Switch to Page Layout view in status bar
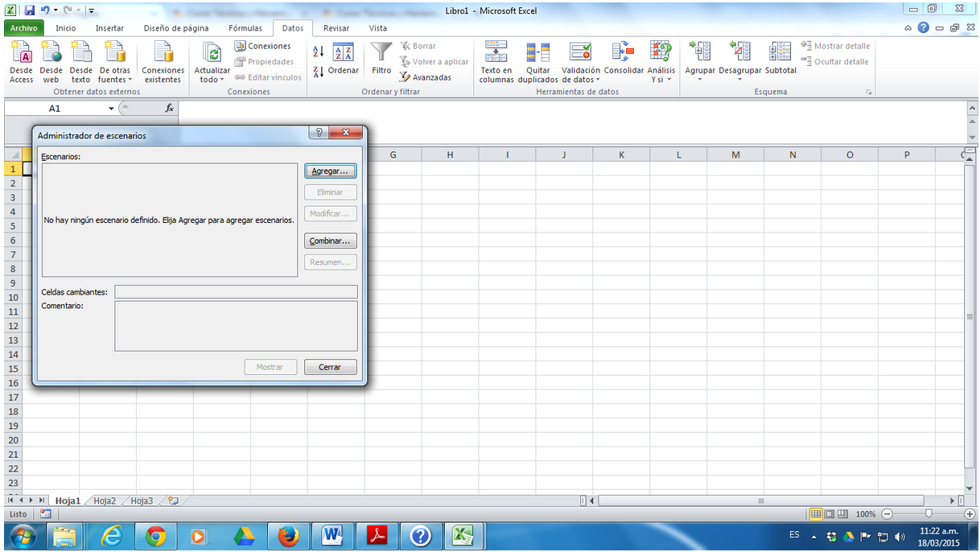This screenshot has width=980, height=552. click(830, 513)
